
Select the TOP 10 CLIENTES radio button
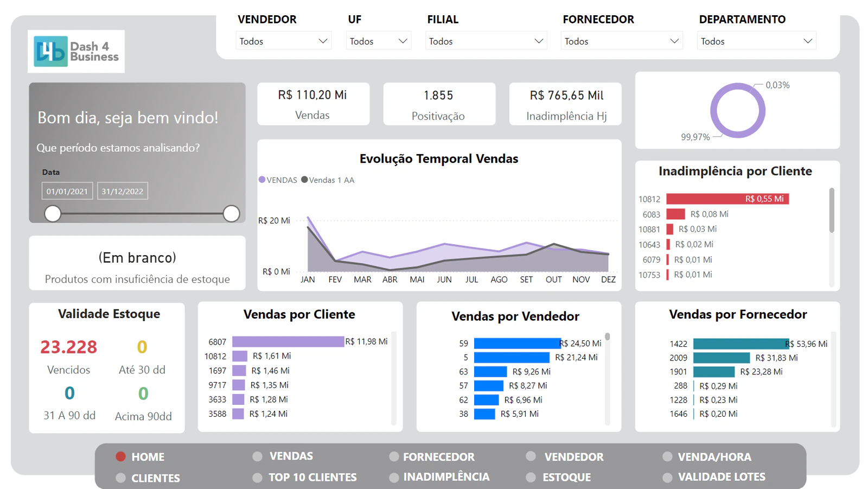257,478
